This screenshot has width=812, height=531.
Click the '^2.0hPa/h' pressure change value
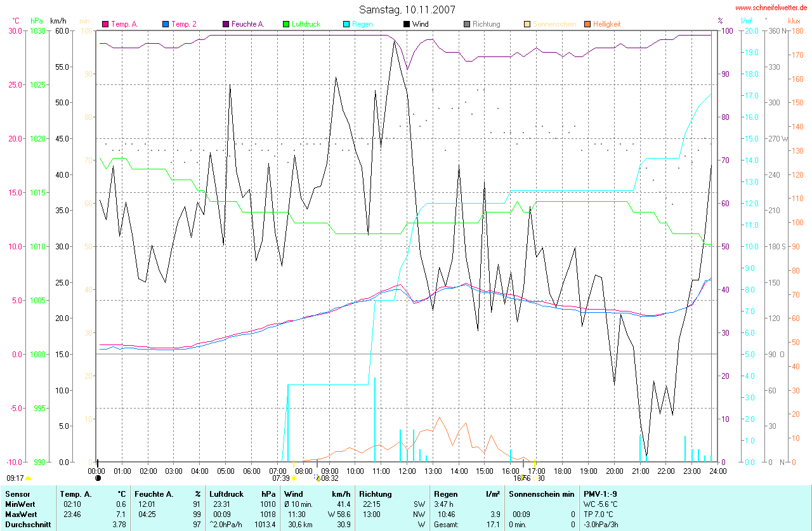click(226, 525)
